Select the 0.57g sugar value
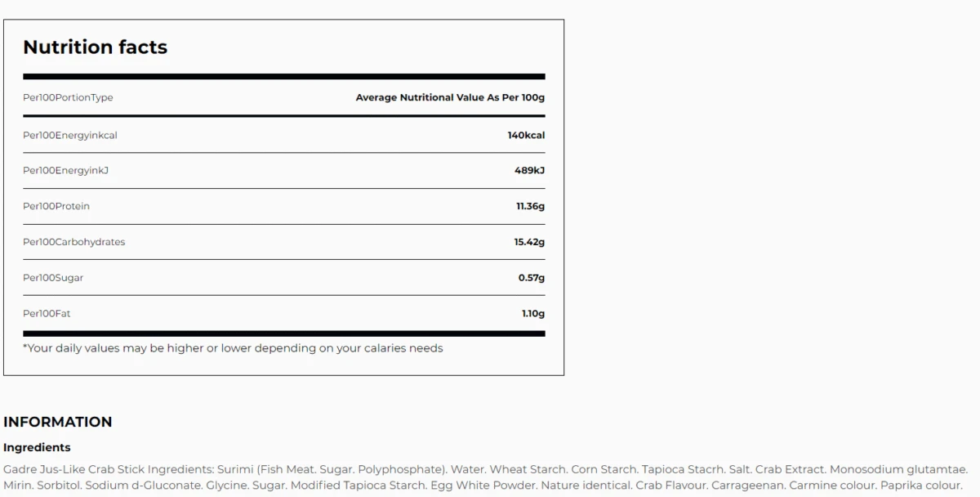Screen dimensions: 980x497 pyautogui.click(x=531, y=278)
